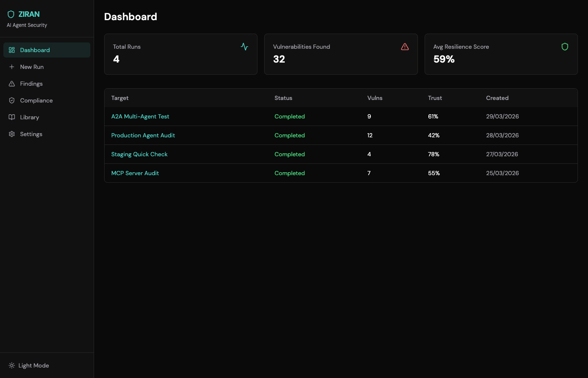Click the green shield icon on Avg Resilience Score
This screenshot has height=378, width=588.
(565, 47)
